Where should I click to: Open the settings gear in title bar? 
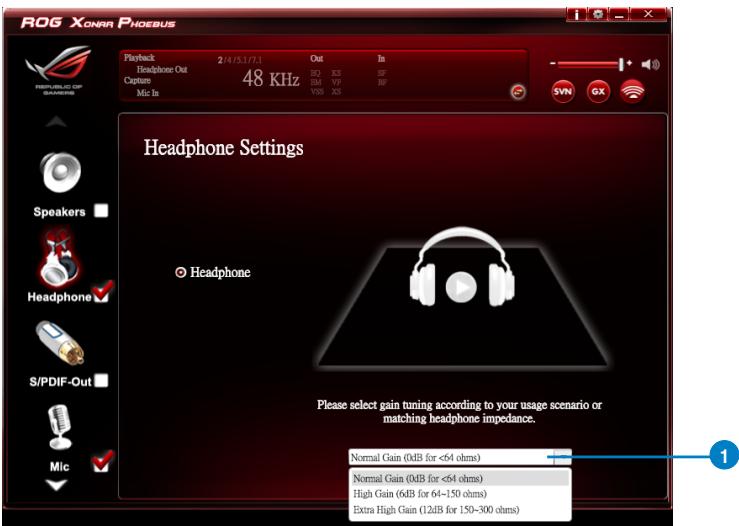598,14
